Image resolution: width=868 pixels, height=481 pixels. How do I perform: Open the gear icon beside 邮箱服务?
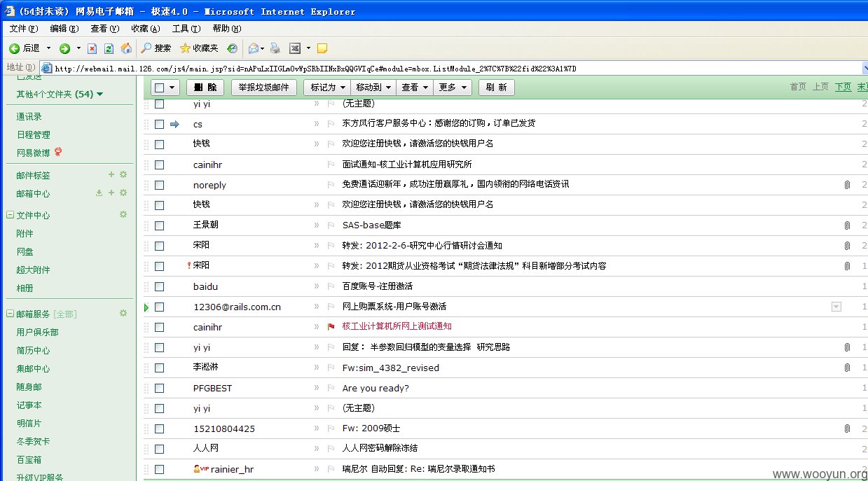(123, 313)
